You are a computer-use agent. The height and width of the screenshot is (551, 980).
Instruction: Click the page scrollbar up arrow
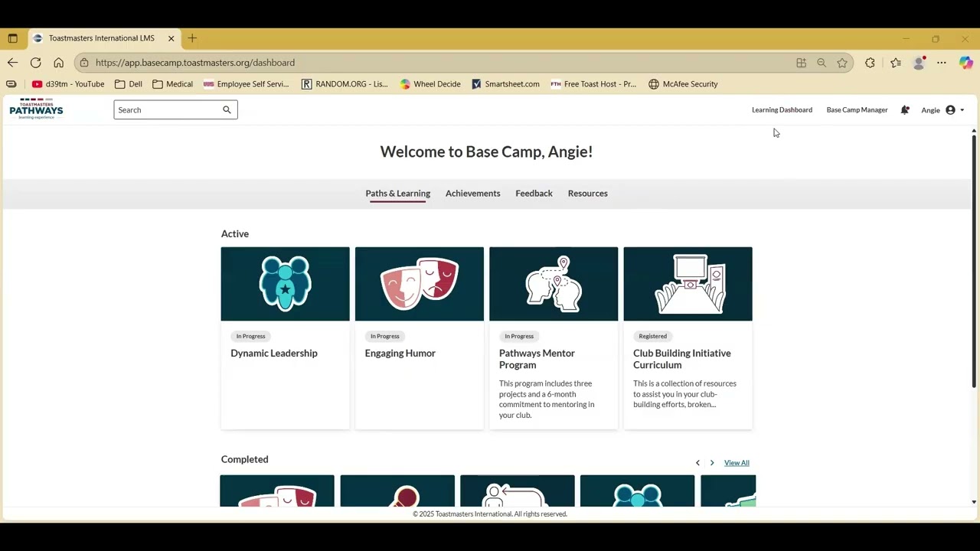point(974,132)
